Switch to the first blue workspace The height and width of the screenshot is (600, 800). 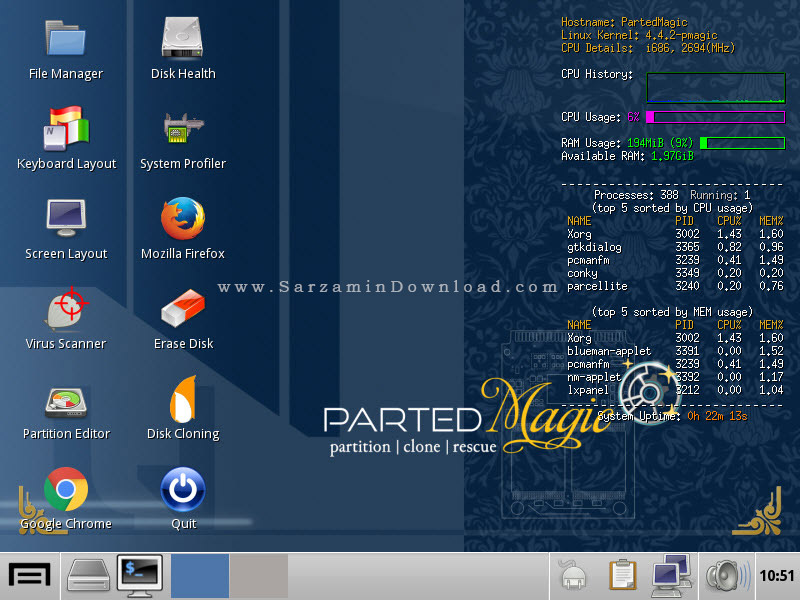[x=199, y=576]
